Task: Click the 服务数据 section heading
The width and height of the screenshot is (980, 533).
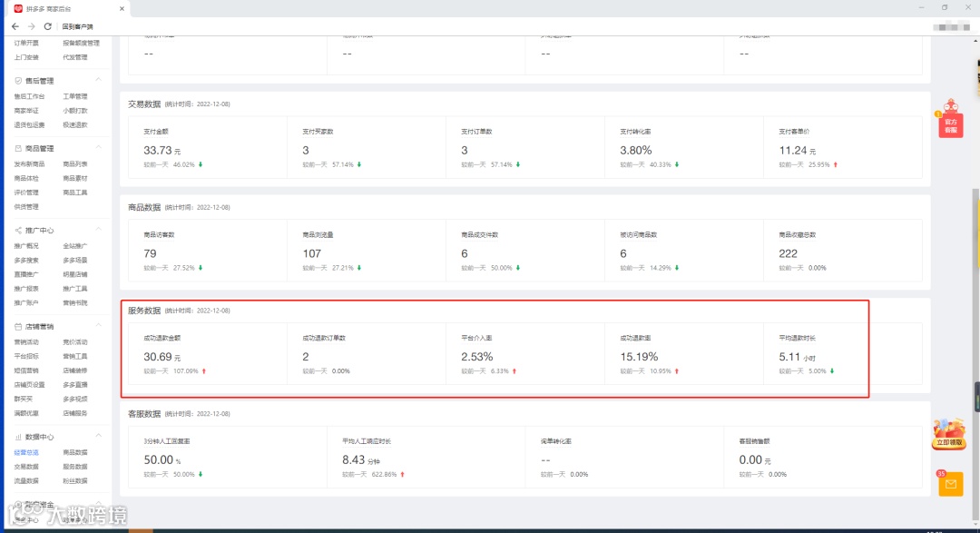Action: coord(144,311)
